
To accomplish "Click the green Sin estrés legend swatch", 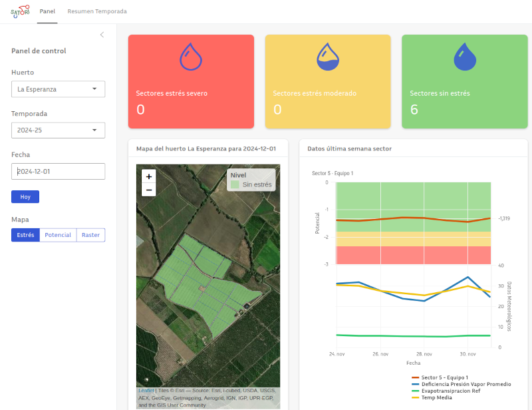I will [235, 184].
